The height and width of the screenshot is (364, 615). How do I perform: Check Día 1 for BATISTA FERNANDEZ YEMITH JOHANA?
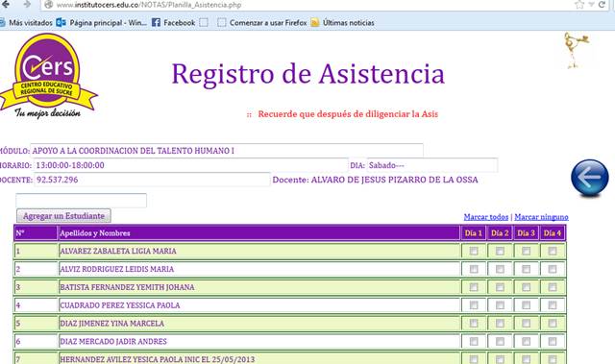click(474, 287)
